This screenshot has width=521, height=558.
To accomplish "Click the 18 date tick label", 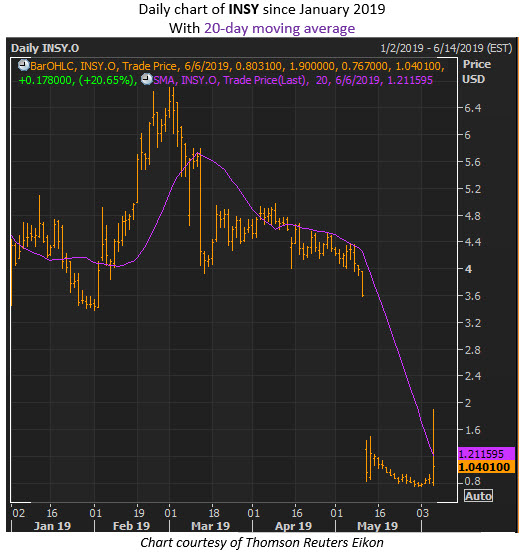I will click(214, 513).
